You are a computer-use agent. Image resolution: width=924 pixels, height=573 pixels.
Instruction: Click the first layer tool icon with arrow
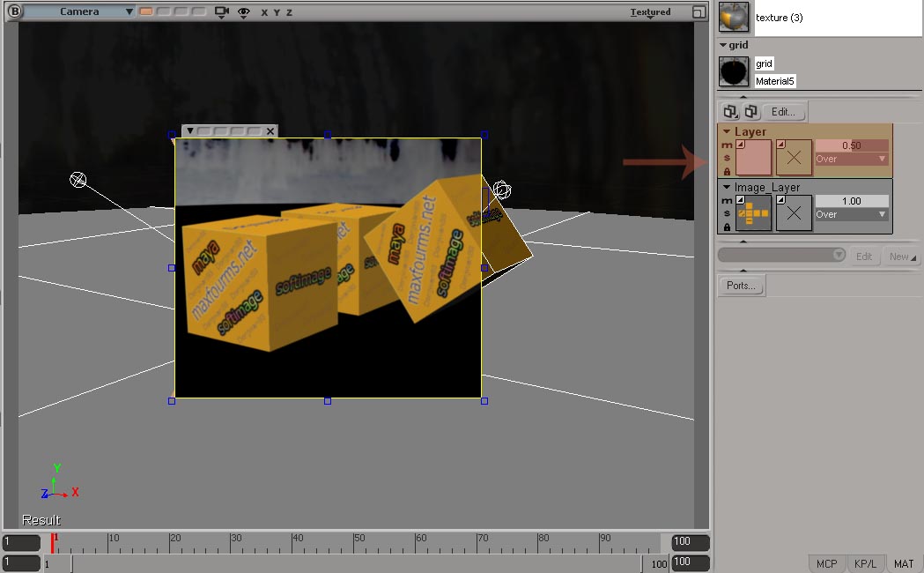pyautogui.click(x=731, y=111)
